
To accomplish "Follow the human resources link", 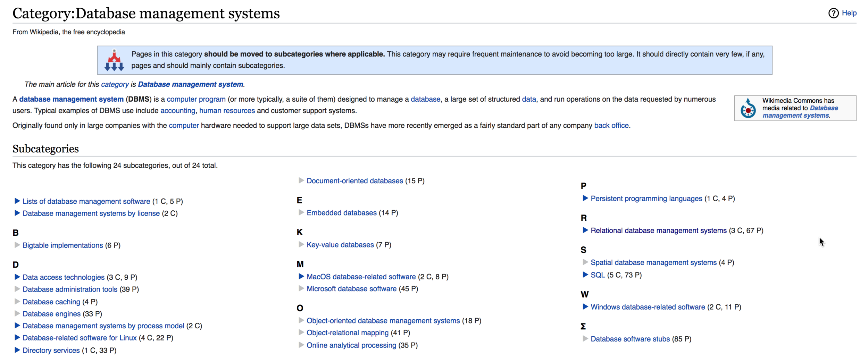I will [227, 111].
